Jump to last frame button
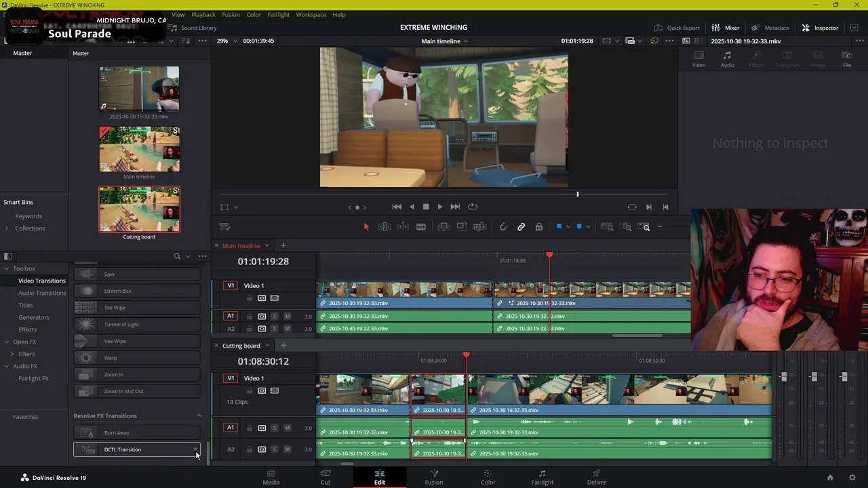This screenshot has height=488, width=868. point(455,207)
